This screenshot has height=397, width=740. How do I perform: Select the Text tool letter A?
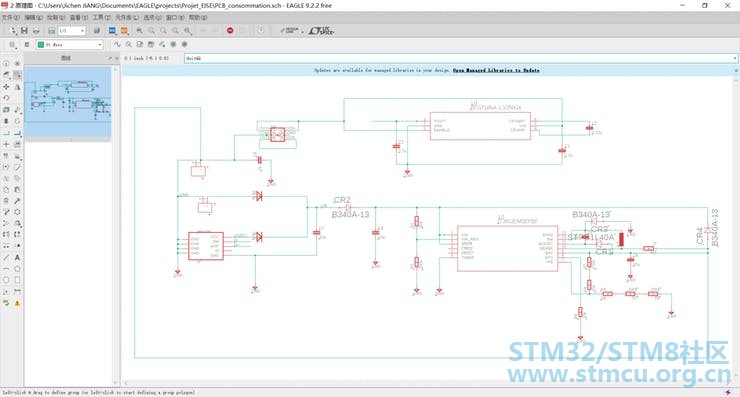pyautogui.click(x=17, y=258)
